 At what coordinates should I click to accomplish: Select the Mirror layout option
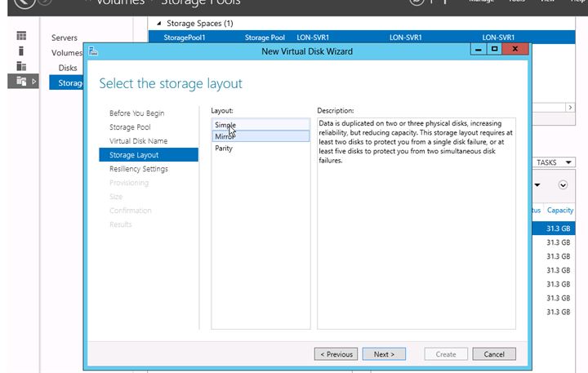tap(225, 136)
